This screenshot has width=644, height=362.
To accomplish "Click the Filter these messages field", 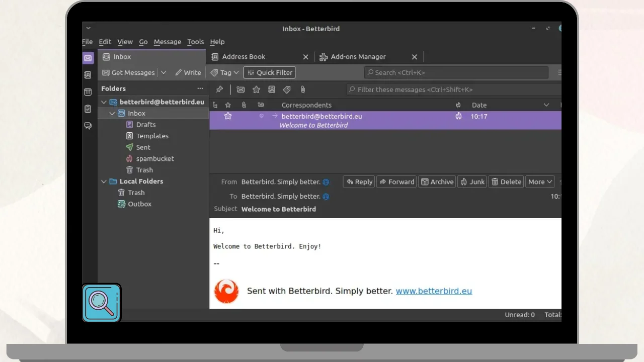I will pyautogui.click(x=453, y=89).
